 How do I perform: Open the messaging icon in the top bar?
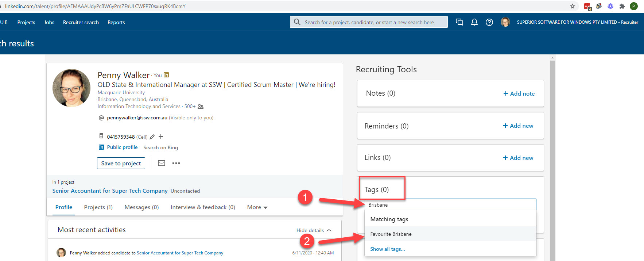459,22
